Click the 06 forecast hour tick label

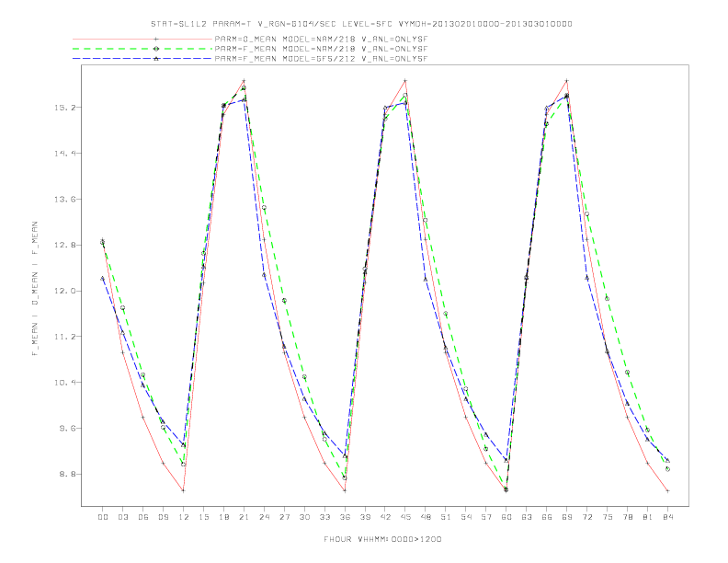(x=143, y=517)
